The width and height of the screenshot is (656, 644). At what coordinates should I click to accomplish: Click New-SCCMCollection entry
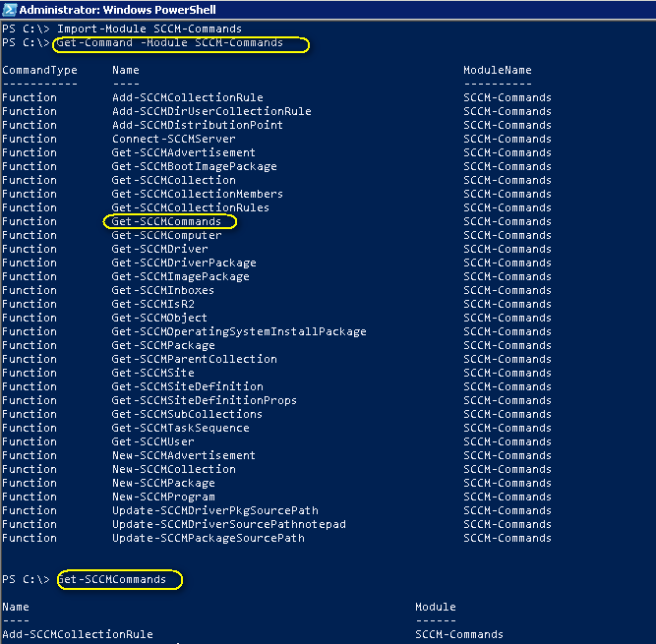(x=174, y=470)
